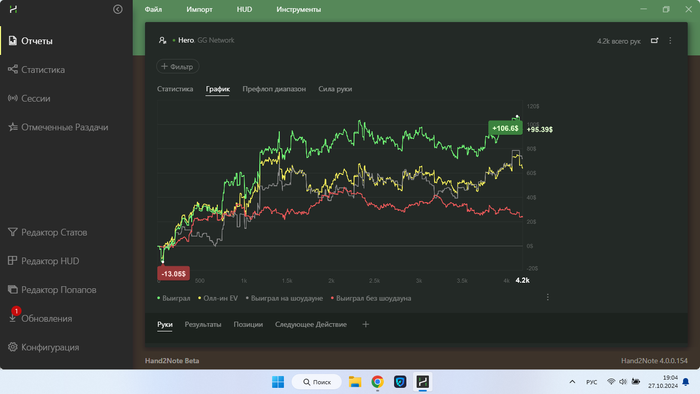This screenshot has width=700, height=394.
Task: Switch to the Следующее Действие tab
Action: click(x=311, y=324)
